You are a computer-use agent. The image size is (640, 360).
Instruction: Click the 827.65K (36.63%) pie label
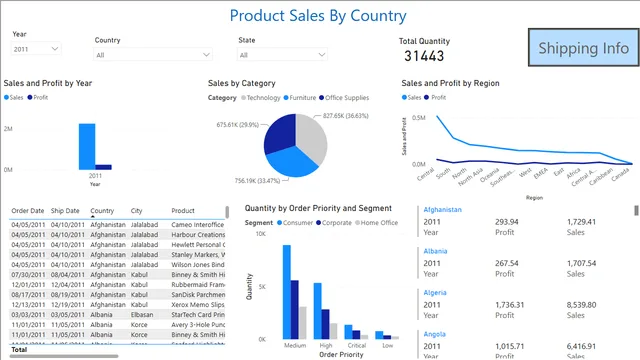[x=345, y=116]
